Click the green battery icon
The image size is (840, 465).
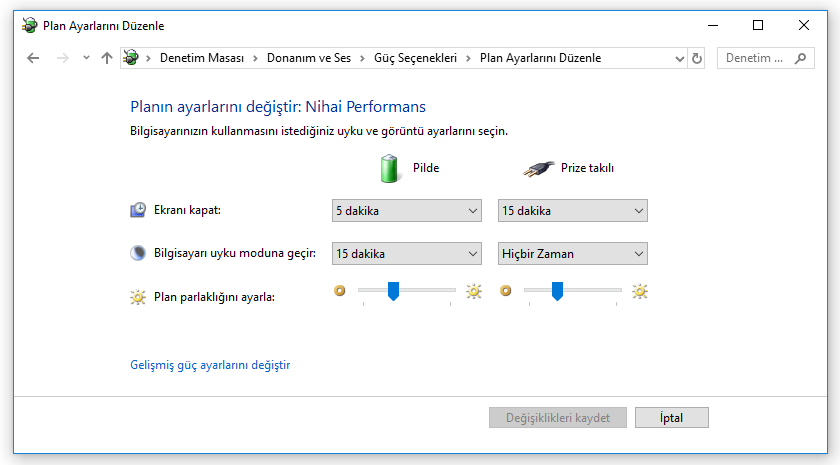coord(390,168)
